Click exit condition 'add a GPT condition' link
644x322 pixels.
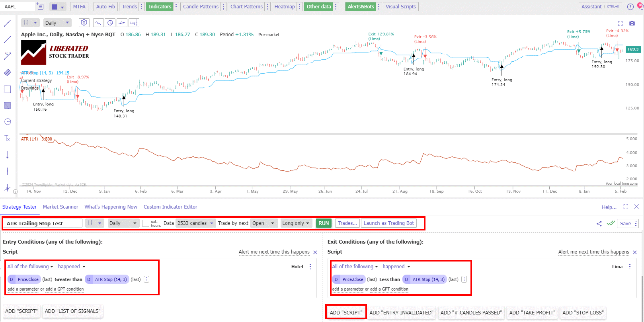389,289
